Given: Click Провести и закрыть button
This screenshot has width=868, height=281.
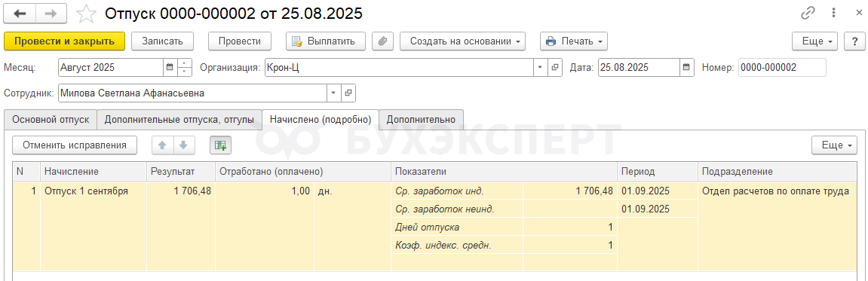Looking at the screenshot, I should [x=64, y=41].
